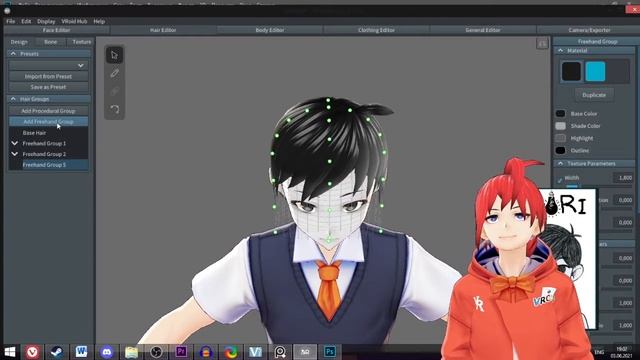Click the taskbar clock showing date
This screenshot has width=640, height=360.
pos(622,352)
